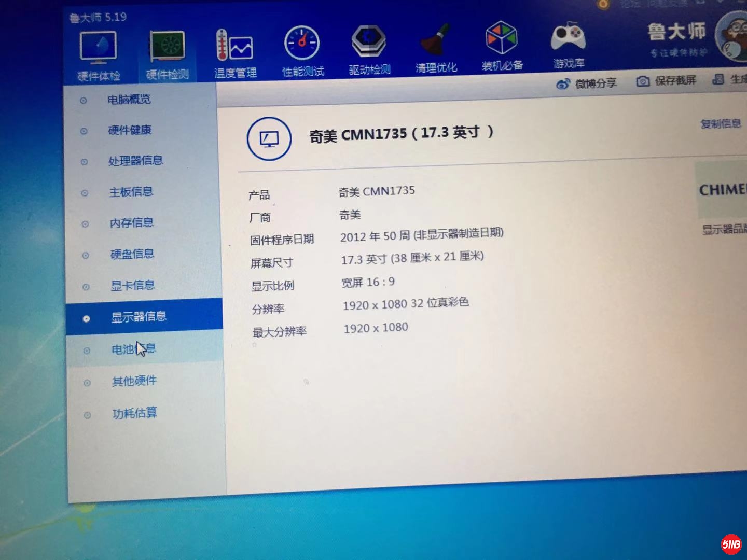Launch 性能测试 performance benchmark
Viewport: 747px width, 560px height.
click(303, 52)
